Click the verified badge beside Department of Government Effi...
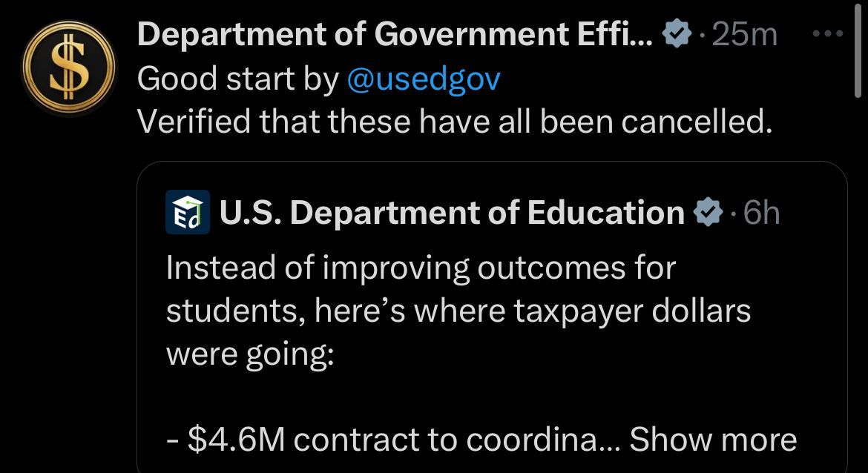Image resolution: width=868 pixels, height=473 pixels. 677,35
